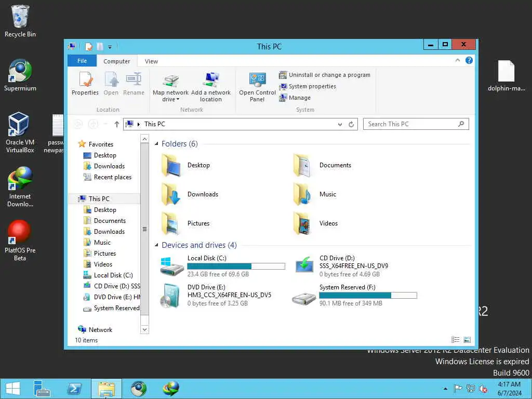Image resolution: width=532 pixels, height=399 pixels.
Task: Click the navigation pane scroll down arrow
Action: 144,329
